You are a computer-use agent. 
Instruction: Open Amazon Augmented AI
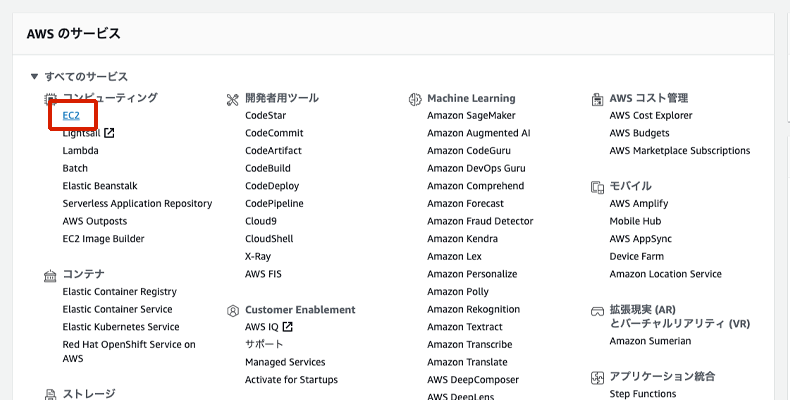pyautogui.click(x=479, y=133)
